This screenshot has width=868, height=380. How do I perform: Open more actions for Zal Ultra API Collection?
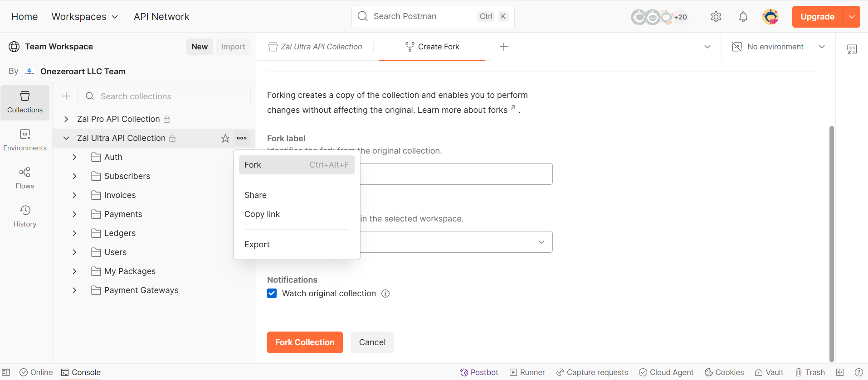[x=242, y=138]
